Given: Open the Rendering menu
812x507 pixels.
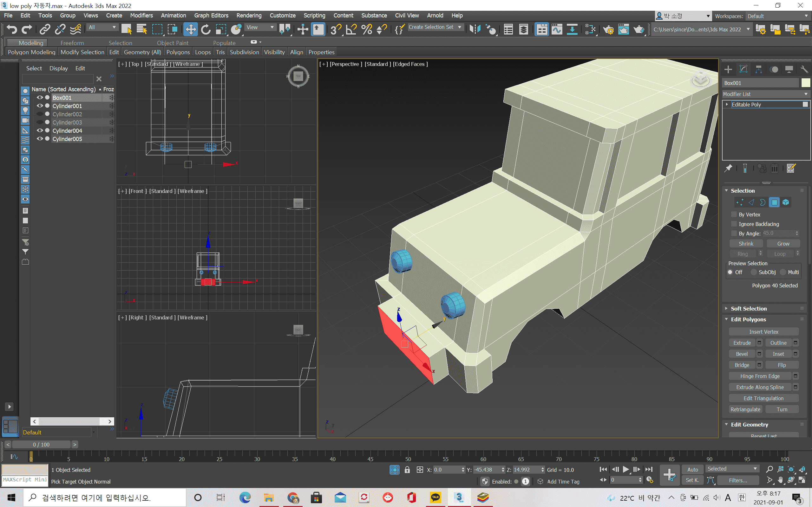Looking at the screenshot, I should (248, 16).
